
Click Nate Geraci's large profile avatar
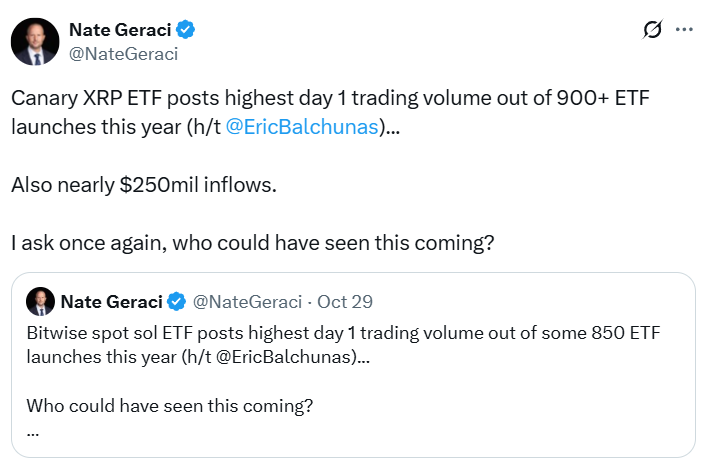[34, 41]
